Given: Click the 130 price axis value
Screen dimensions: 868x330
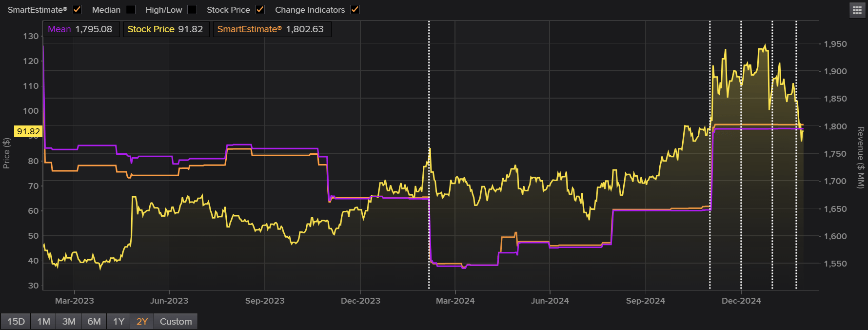Looking at the screenshot, I should 31,36.
